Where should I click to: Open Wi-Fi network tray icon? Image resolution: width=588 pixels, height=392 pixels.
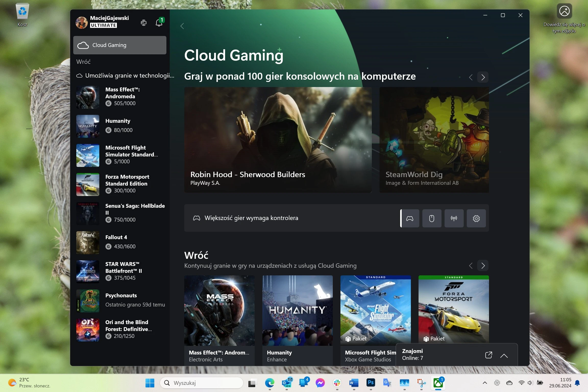(x=522, y=383)
